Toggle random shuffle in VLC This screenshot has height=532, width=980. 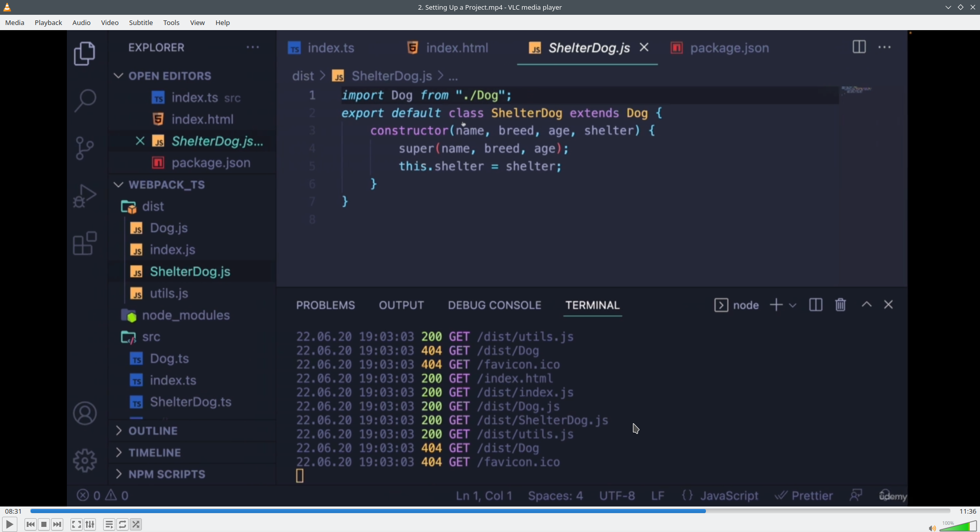coord(136,524)
